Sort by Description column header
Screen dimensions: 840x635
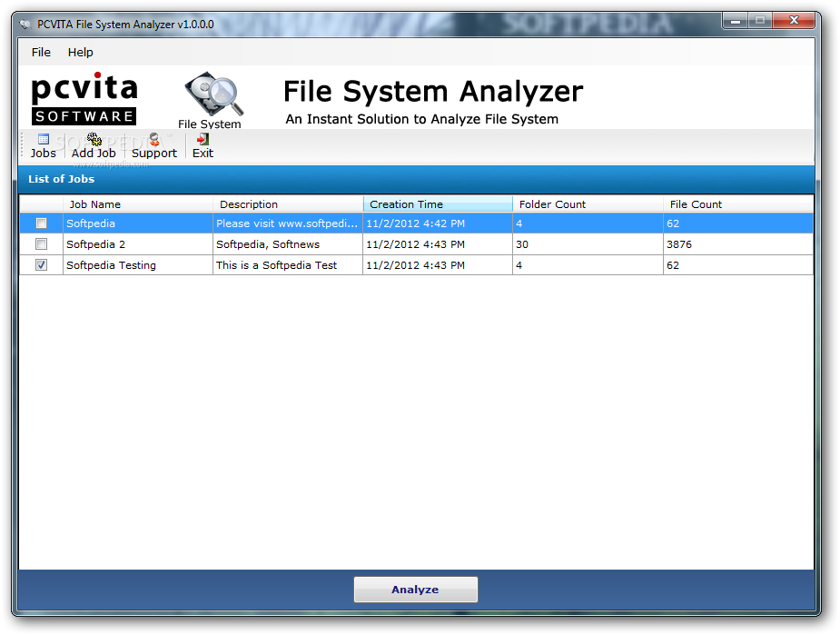point(288,204)
